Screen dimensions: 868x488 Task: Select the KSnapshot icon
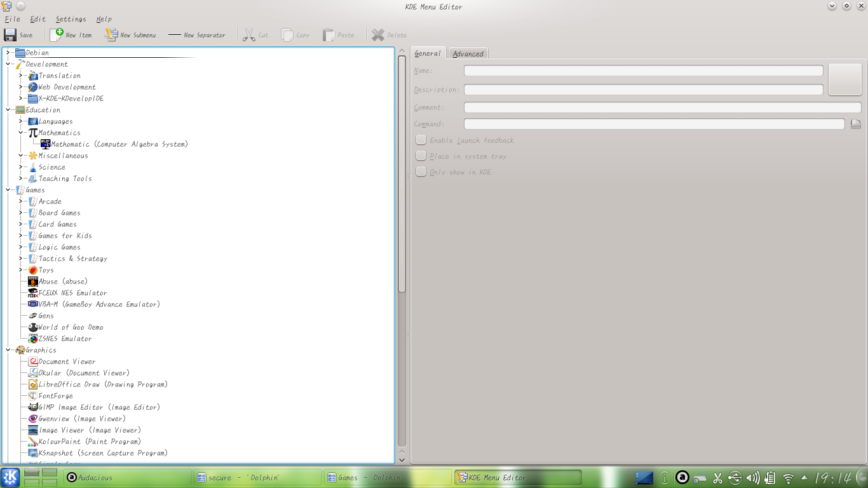pos(33,453)
